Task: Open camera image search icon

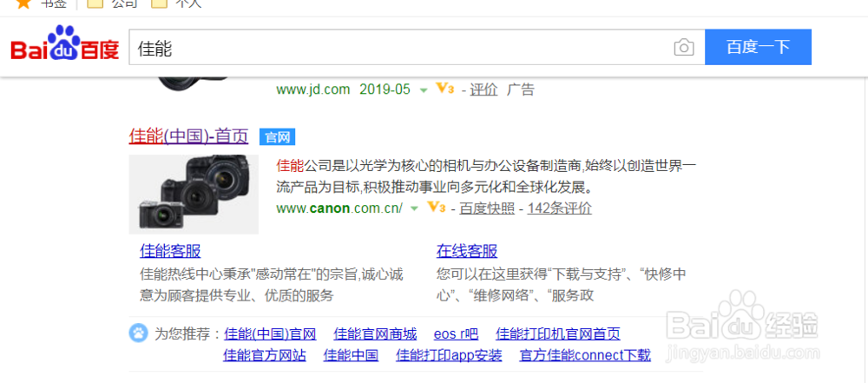Action: 684,47
